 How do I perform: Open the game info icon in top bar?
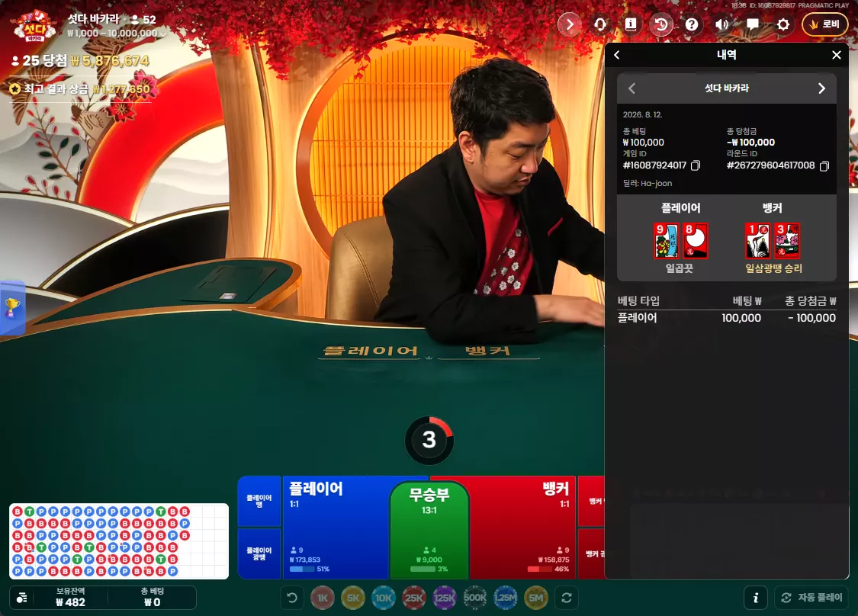[x=631, y=24]
